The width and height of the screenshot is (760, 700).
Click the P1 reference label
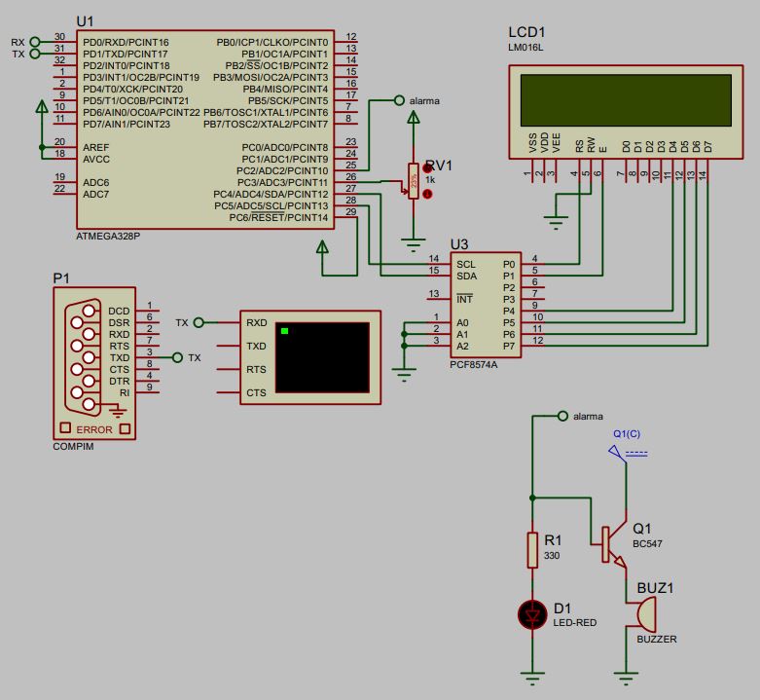(61, 278)
